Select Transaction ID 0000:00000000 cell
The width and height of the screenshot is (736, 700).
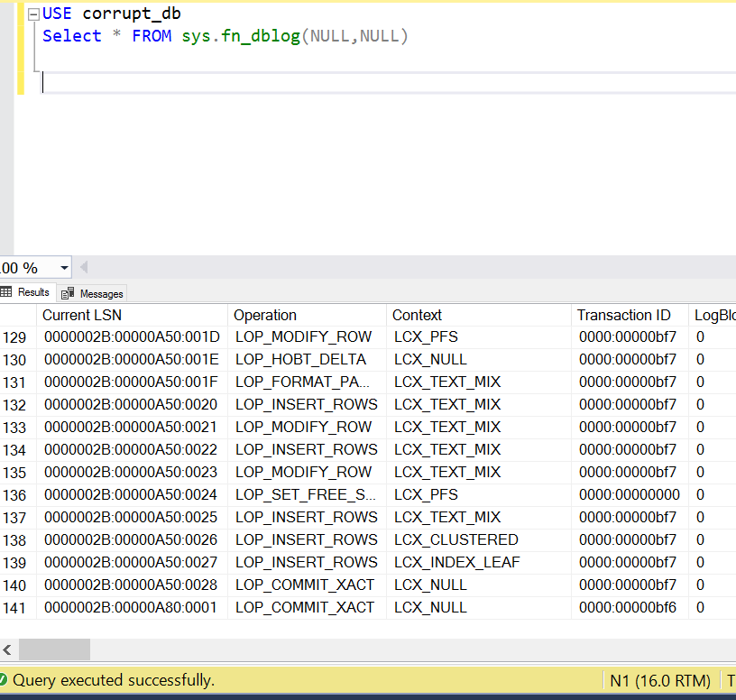tap(630, 495)
